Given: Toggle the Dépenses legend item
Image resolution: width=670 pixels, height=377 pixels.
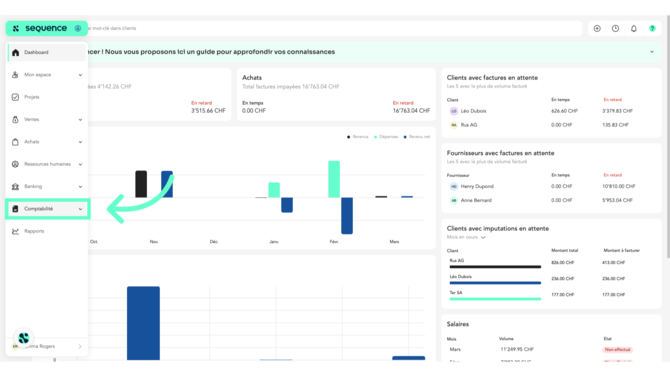Looking at the screenshot, I should (x=386, y=137).
